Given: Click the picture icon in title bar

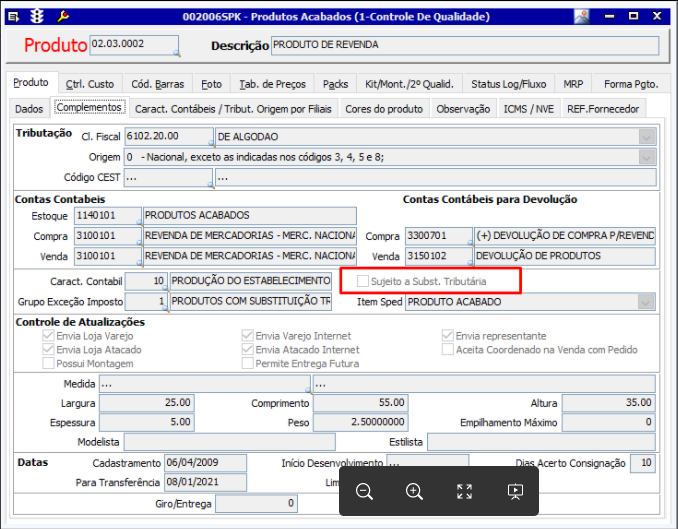Looking at the screenshot, I should pyautogui.click(x=582, y=16).
